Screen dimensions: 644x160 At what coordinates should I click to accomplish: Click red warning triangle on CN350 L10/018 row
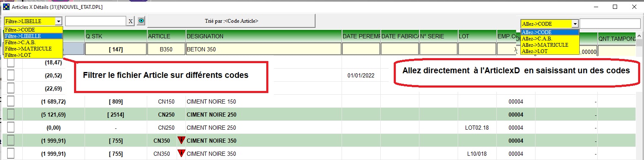(181, 153)
